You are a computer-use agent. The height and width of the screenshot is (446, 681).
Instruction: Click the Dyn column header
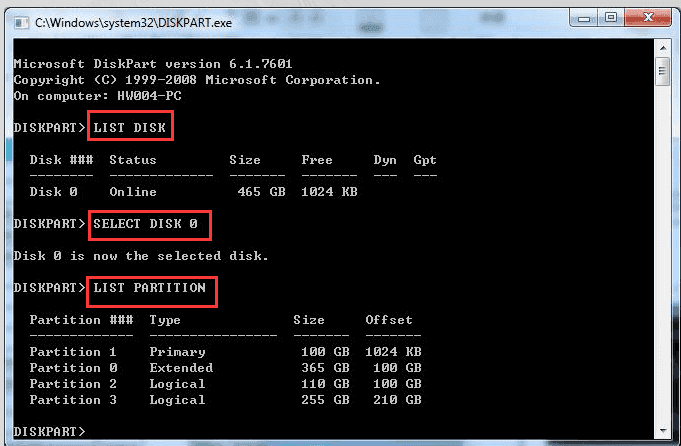pos(385,160)
